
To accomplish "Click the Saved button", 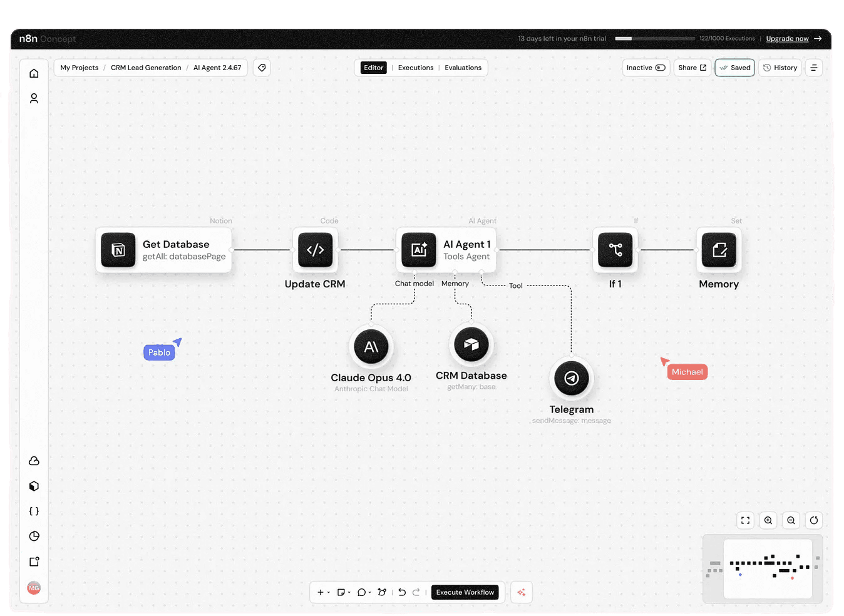I will click(735, 68).
